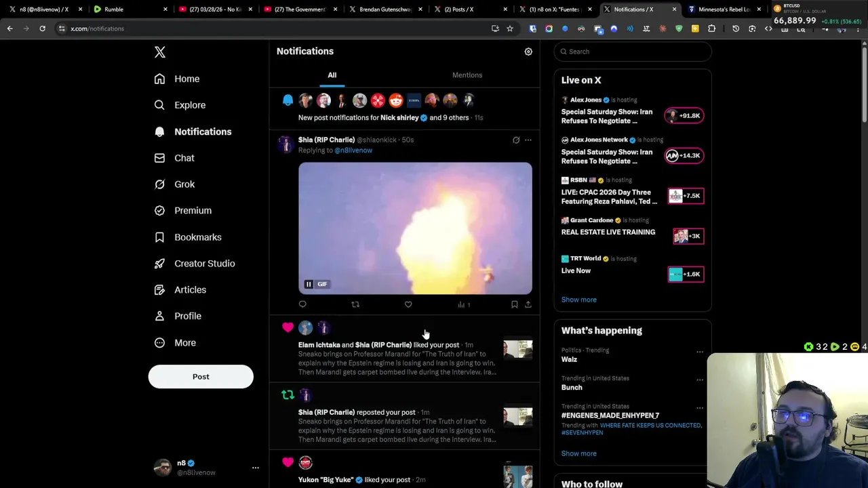Open the Nick shirley new post notification
Image resolution: width=868 pixels, height=488 pixels.
point(405,110)
